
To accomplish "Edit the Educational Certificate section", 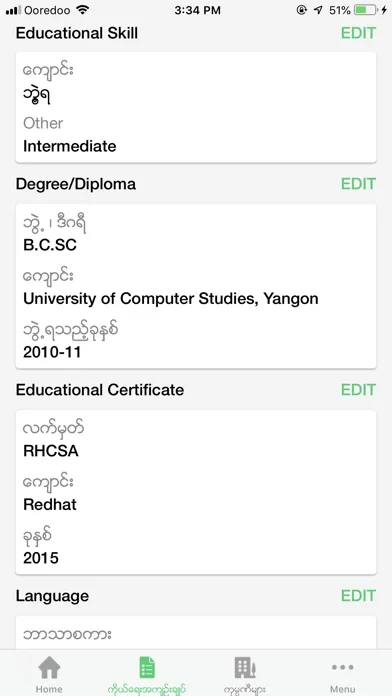I will coord(358,390).
